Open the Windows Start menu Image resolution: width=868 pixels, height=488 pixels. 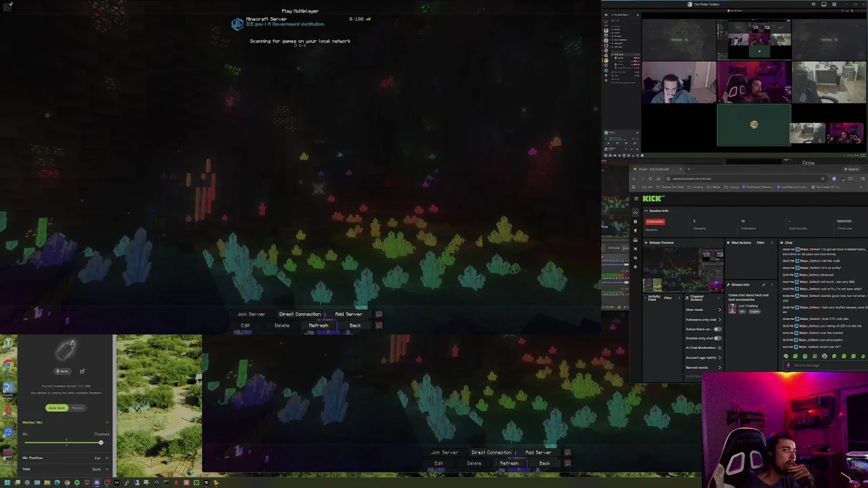tap(7, 483)
